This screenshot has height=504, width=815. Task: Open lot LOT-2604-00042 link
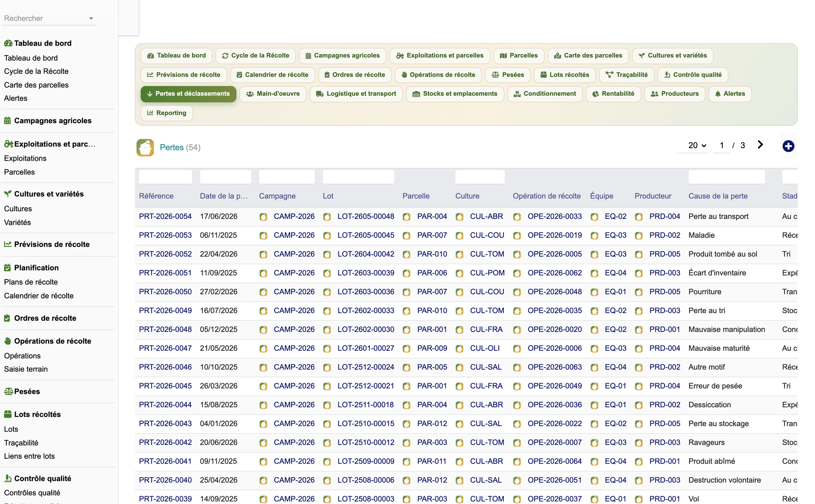pos(366,254)
